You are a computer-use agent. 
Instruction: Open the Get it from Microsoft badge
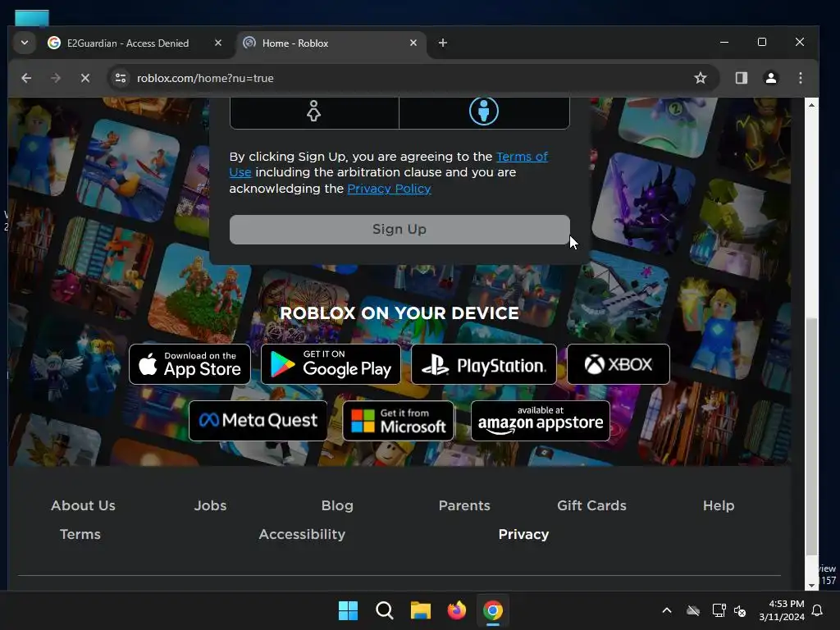tap(398, 421)
